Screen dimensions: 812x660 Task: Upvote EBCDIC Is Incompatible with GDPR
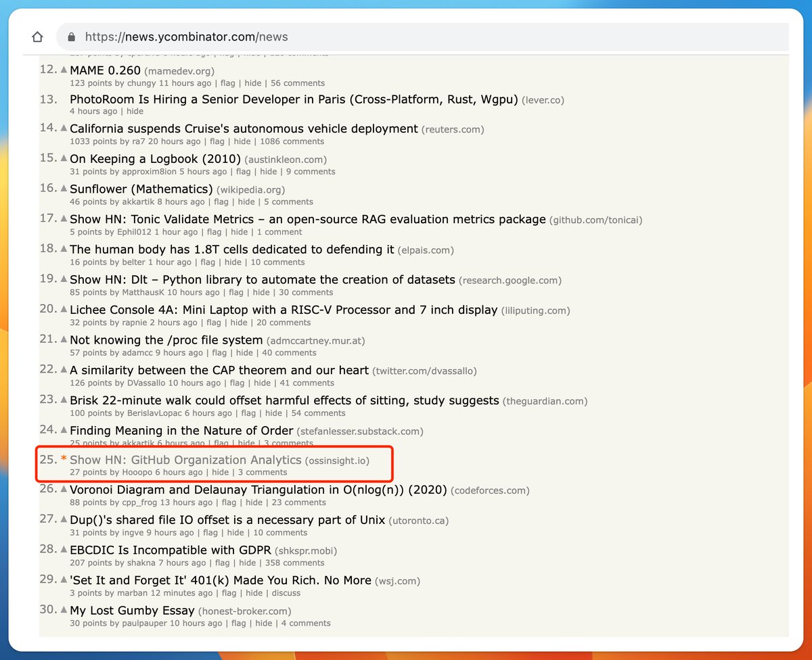(64, 549)
